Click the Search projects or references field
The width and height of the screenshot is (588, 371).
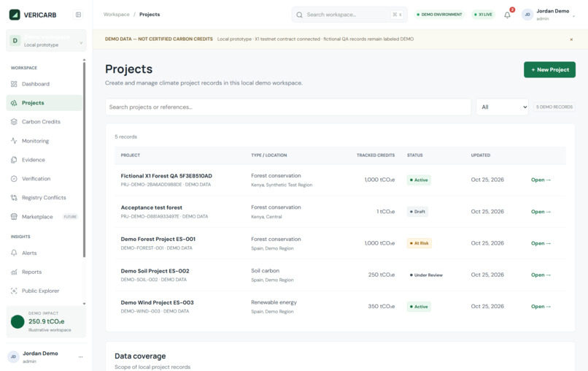288,107
